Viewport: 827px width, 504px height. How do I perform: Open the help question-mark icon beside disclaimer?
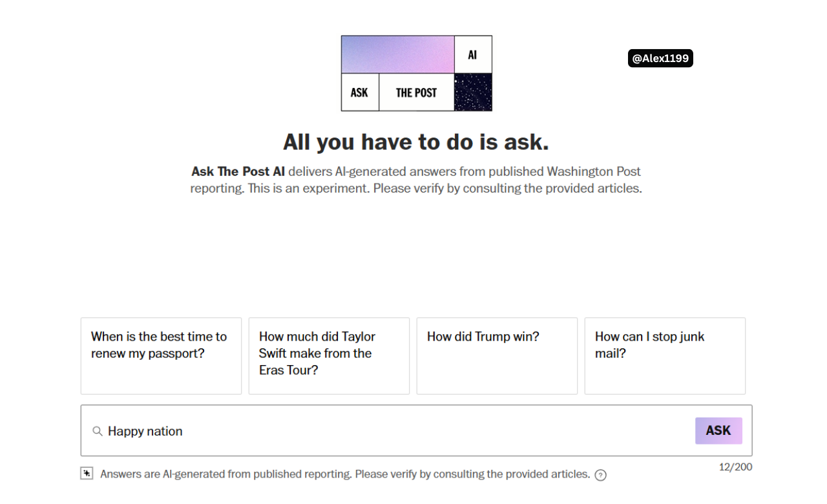point(600,476)
